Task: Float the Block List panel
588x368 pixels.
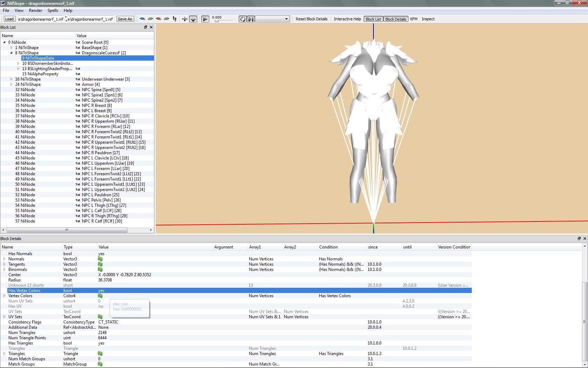Action: click(146, 27)
